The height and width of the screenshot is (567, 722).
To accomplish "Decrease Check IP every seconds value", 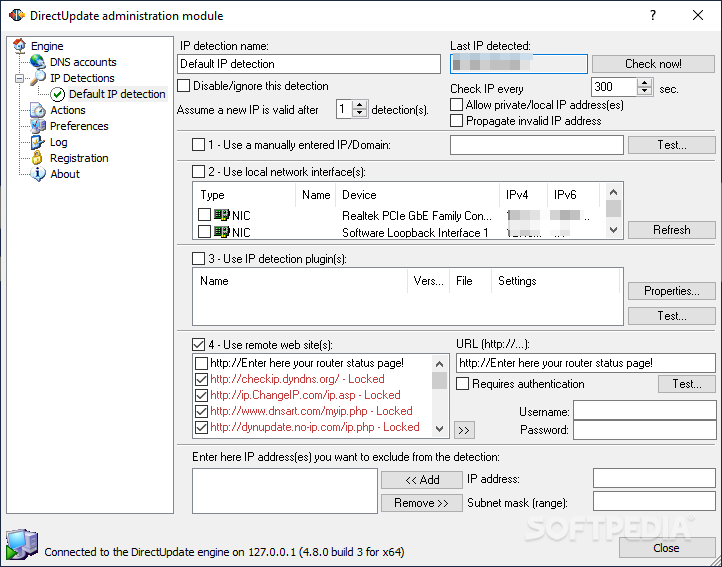I will (645, 91).
